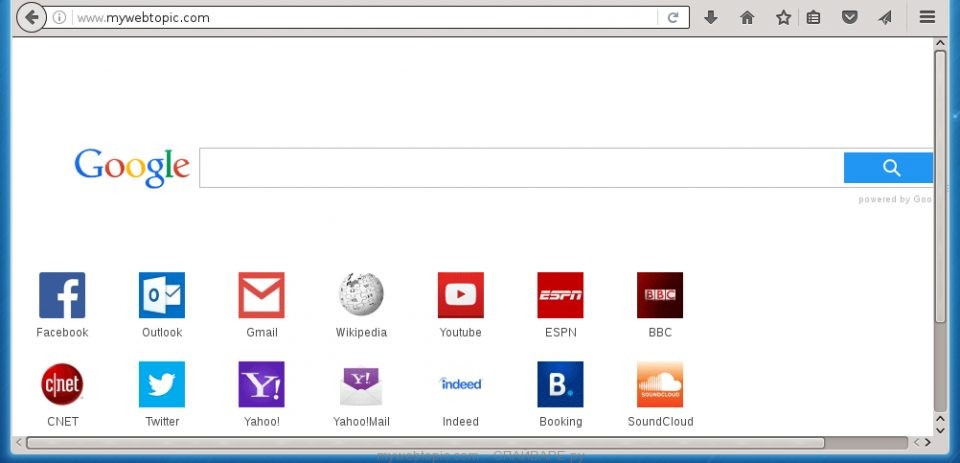
Task: Click the browser back arrow button
Action: pyautogui.click(x=31, y=17)
